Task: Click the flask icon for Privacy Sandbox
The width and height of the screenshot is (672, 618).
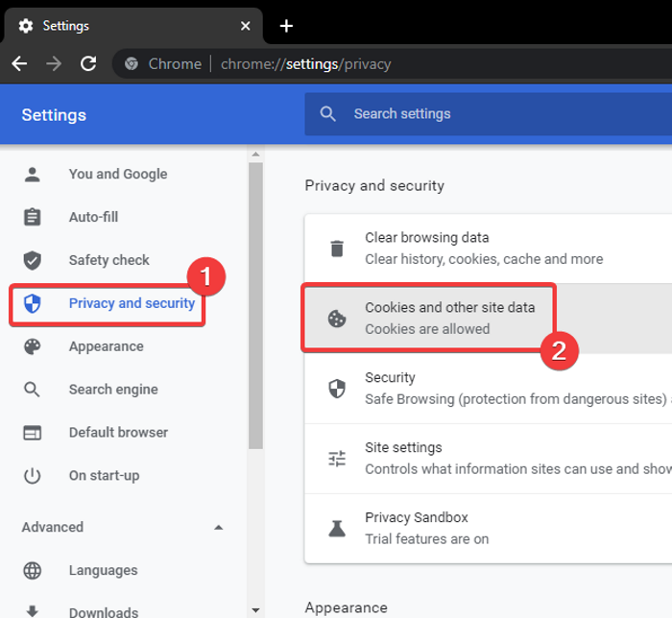Action: (337, 528)
